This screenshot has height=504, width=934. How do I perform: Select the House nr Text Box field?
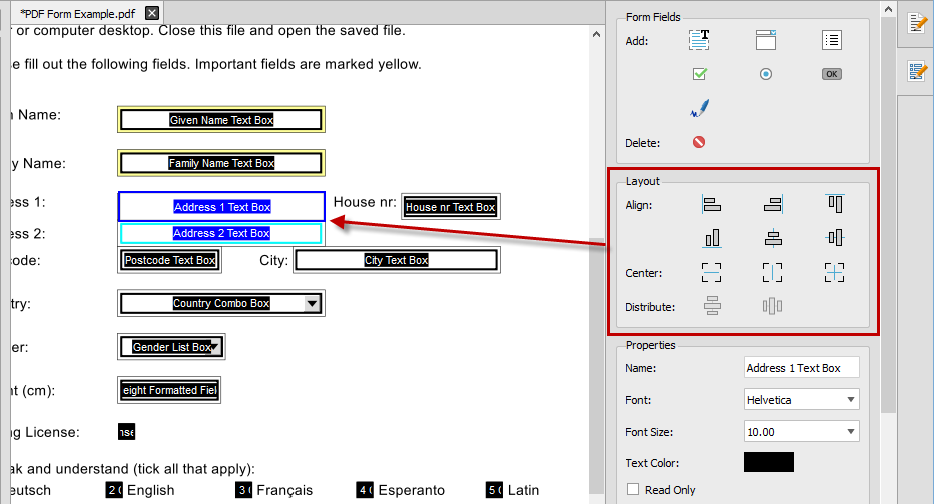(x=450, y=207)
